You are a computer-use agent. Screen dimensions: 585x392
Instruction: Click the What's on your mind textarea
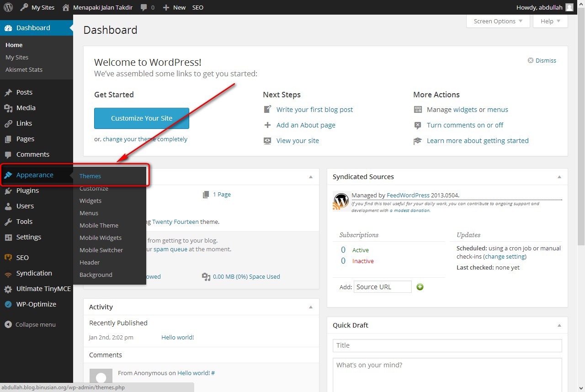(x=447, y=375)
